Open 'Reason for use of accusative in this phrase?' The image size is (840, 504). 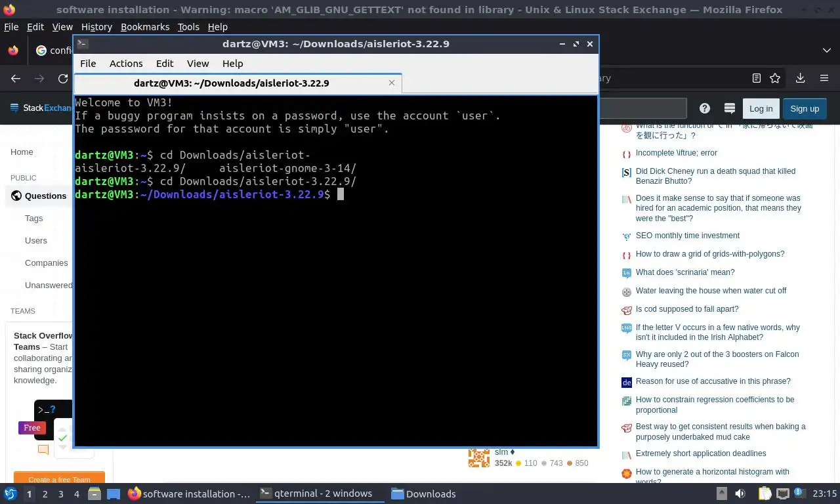[713, 381]
